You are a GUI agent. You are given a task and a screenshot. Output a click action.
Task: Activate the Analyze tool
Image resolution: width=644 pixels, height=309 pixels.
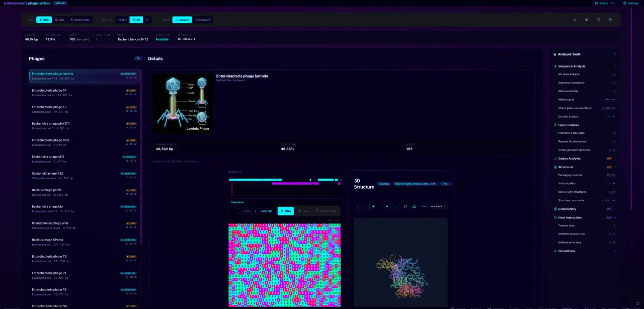(x=182, y=20)
